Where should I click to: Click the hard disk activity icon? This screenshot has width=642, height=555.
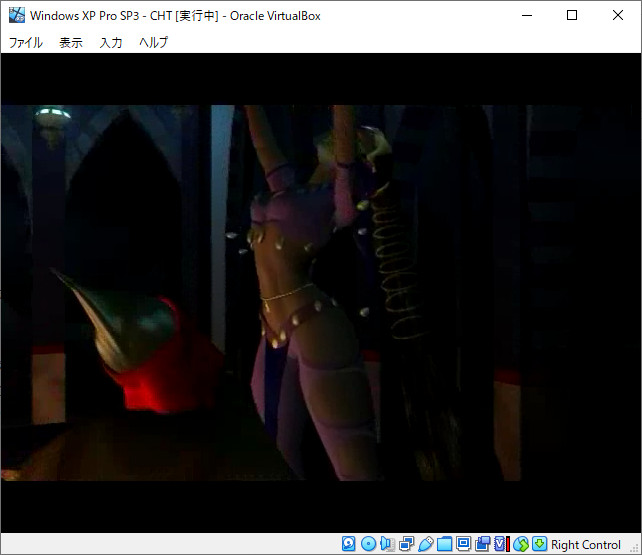point(348,544)
